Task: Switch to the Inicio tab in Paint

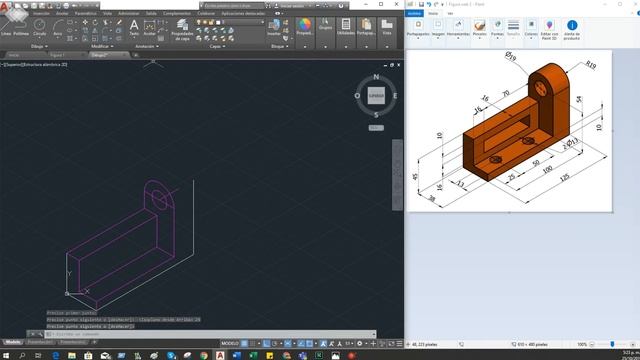Action: click(433, 13)
